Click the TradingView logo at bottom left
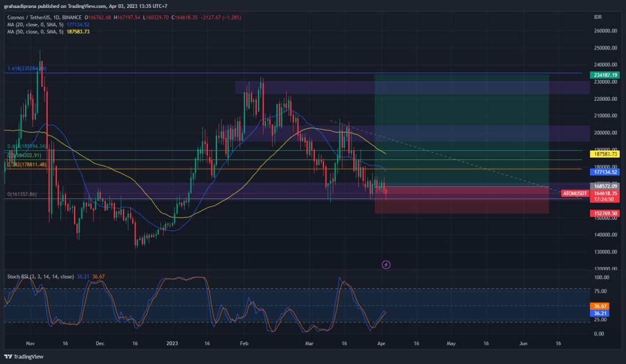This screenshot has width=626, height=364. pos(24,357)
